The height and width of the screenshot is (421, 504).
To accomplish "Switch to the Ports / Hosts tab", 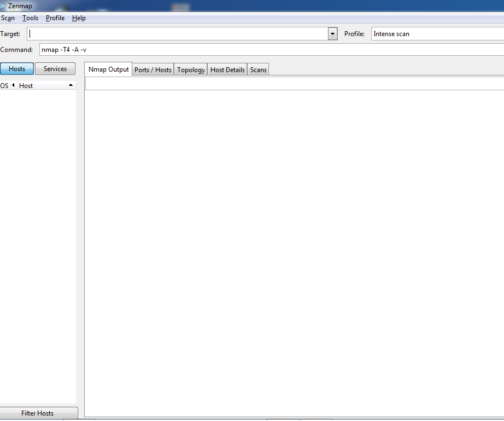I will click(x=153, y=70).
